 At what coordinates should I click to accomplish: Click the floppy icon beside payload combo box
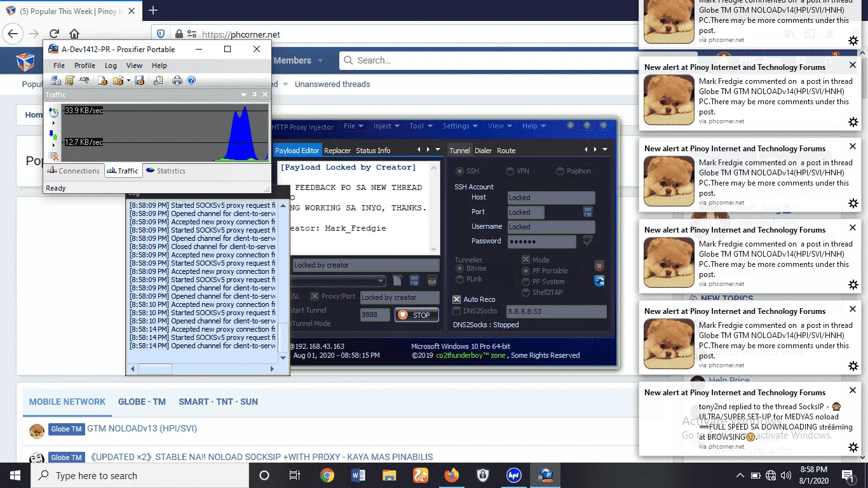(x=414, y=280)
